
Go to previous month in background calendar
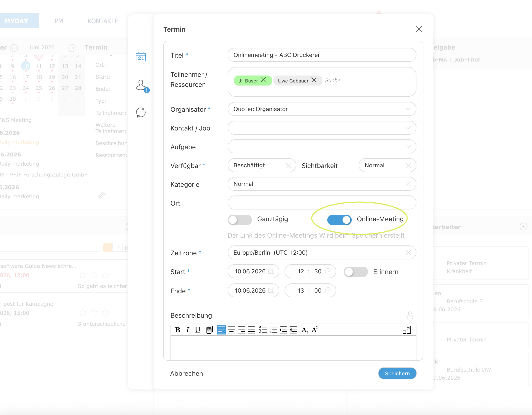pos(14,48)
